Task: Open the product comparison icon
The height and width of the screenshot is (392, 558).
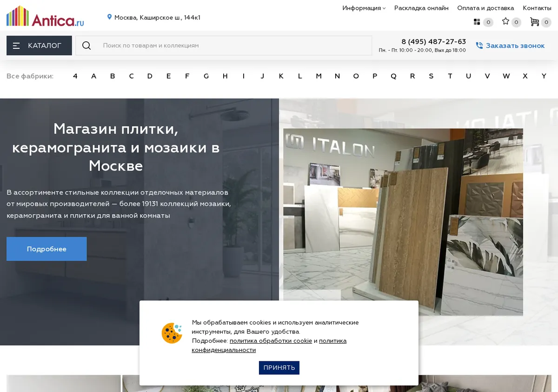Action: click(x=477, y=22)
